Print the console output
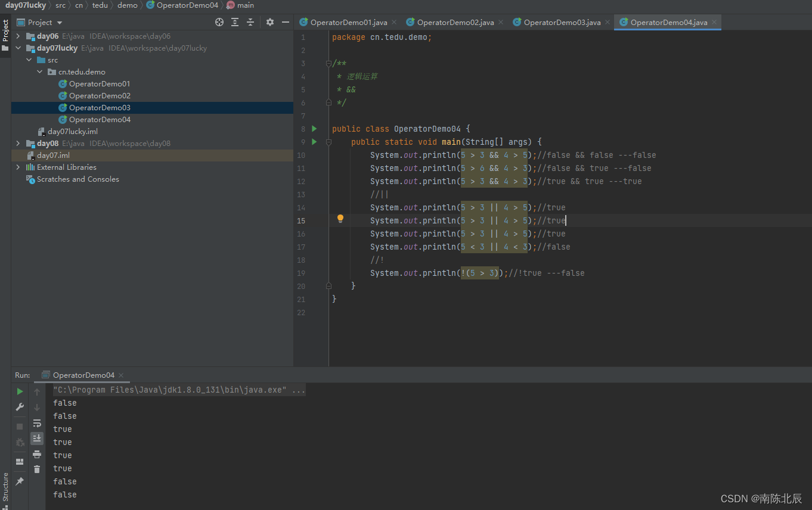Screen dimensions: 812x510 point(37,454)
